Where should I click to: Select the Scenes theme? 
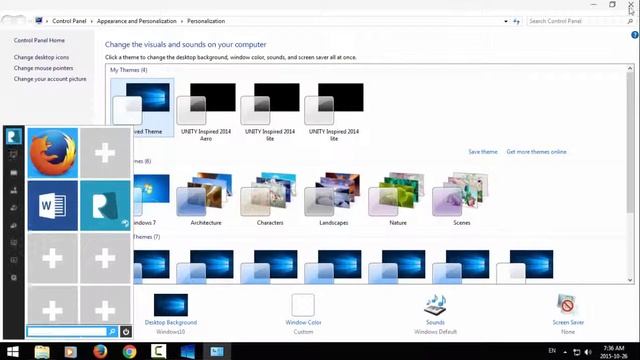click(462, 198)
